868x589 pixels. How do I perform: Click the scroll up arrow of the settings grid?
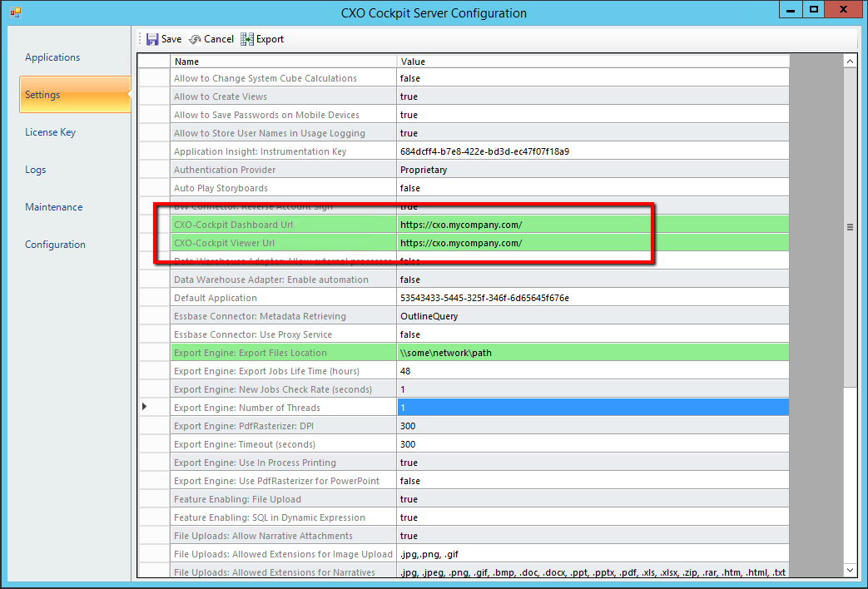(851, 62)
